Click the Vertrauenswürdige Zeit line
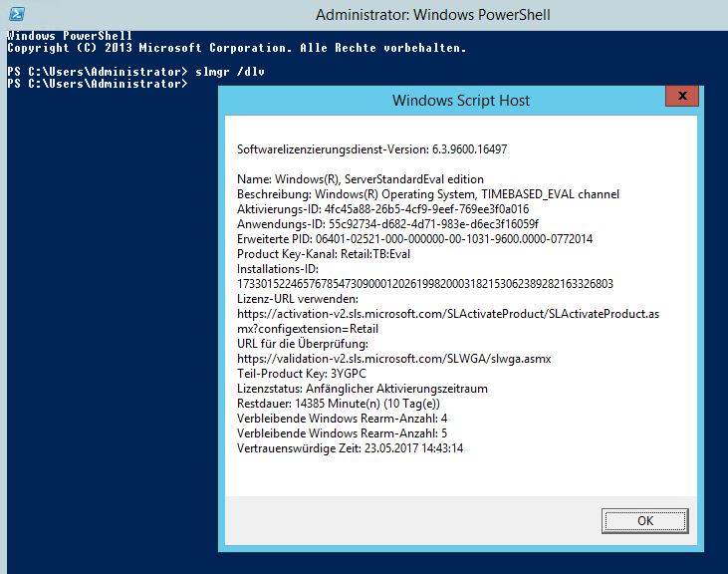This screenshot has height=574, width=728. point(351,448)
